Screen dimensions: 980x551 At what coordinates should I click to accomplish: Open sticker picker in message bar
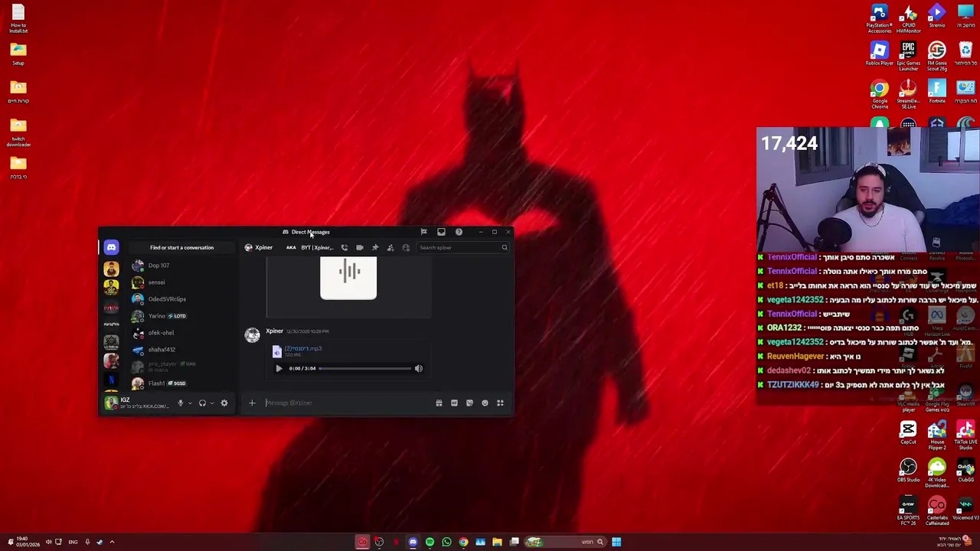click(x=469, y=403)
